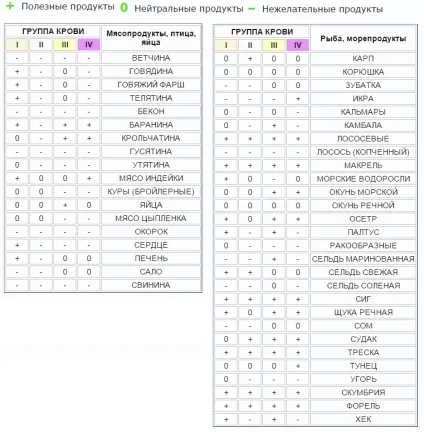Click the green minus undesirable-products icon
The width and height of the screenshot is (424, 432).
click(x=252, y=9)
